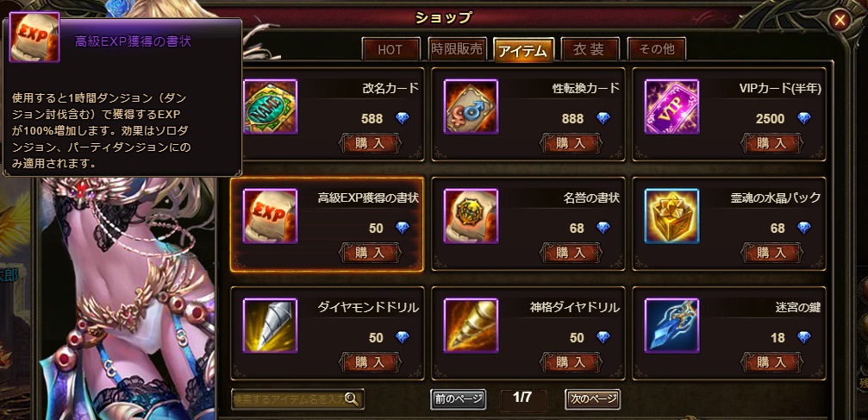Focus the item name search field
The height and width of the screenshot is (420, 868).
tap(298, 399)
